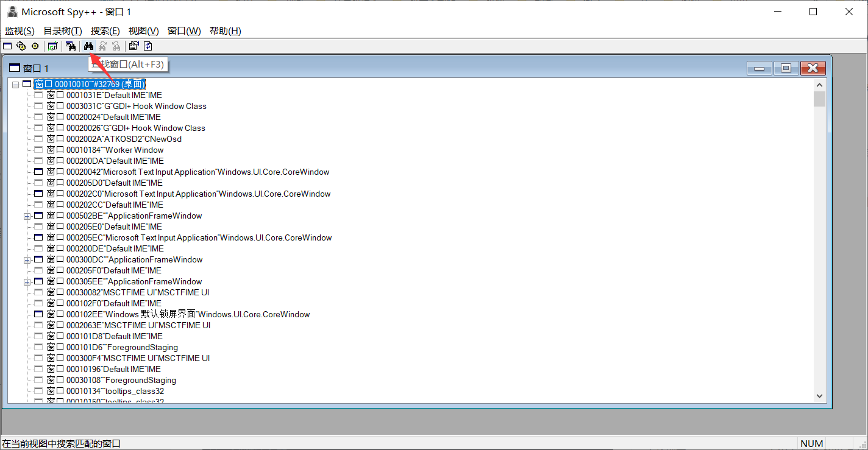Select window 000101D6 ForegroundStaging
Screen dimensions: 868x450
pyautogui.click(x=112, y=347)
